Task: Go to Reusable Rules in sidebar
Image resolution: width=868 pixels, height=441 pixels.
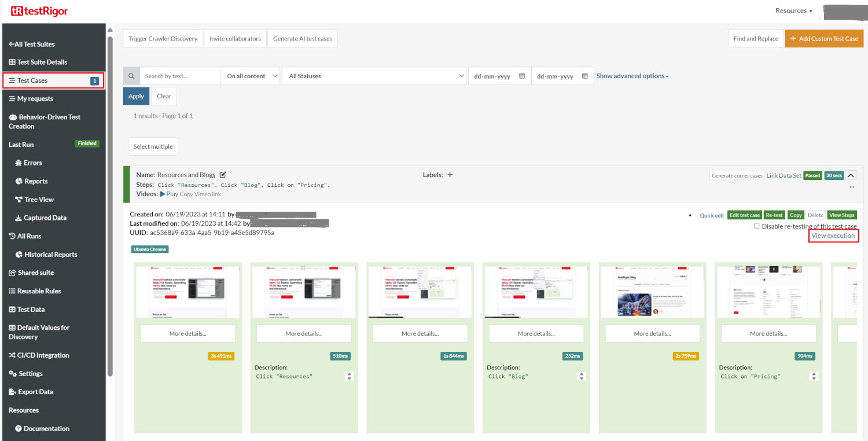Action: (39, 291)
